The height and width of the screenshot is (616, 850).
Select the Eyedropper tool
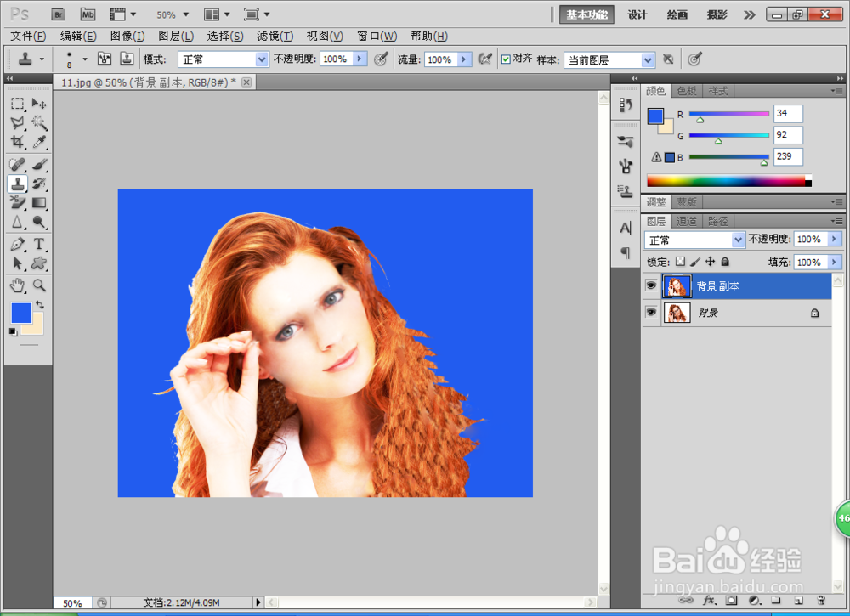(x=39, y=142)
